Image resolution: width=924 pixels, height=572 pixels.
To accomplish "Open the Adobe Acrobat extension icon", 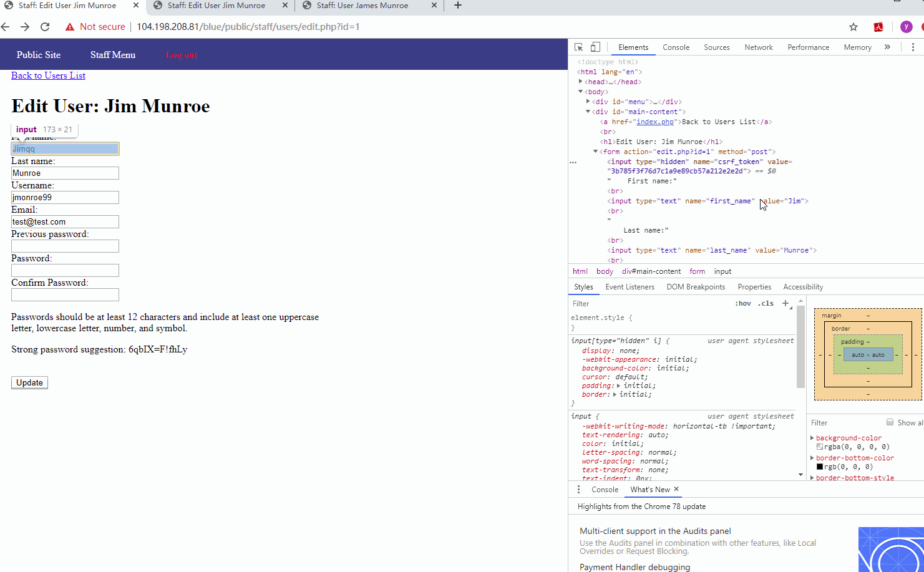I will click(878, 27).
